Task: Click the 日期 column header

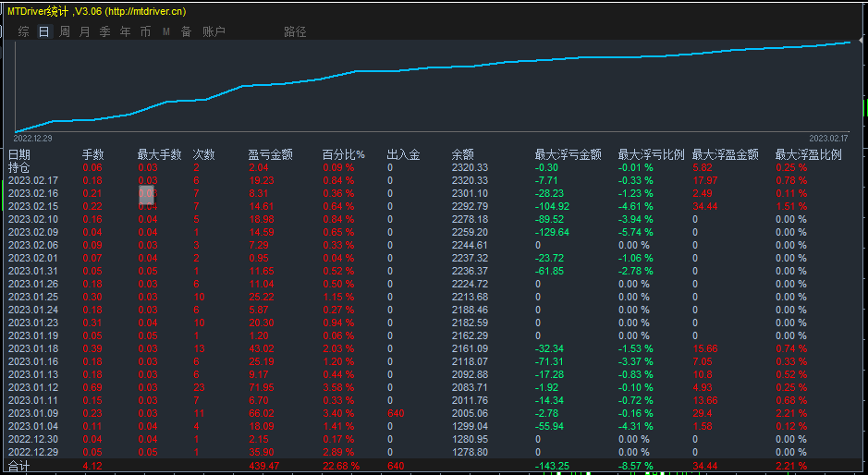Action: click(19, 154)
